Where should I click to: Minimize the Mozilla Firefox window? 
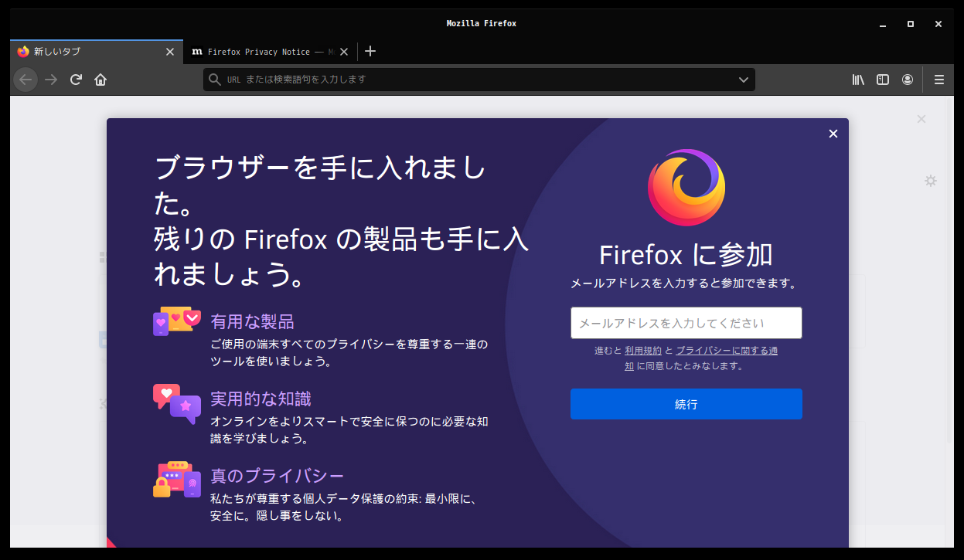point(883,24)
